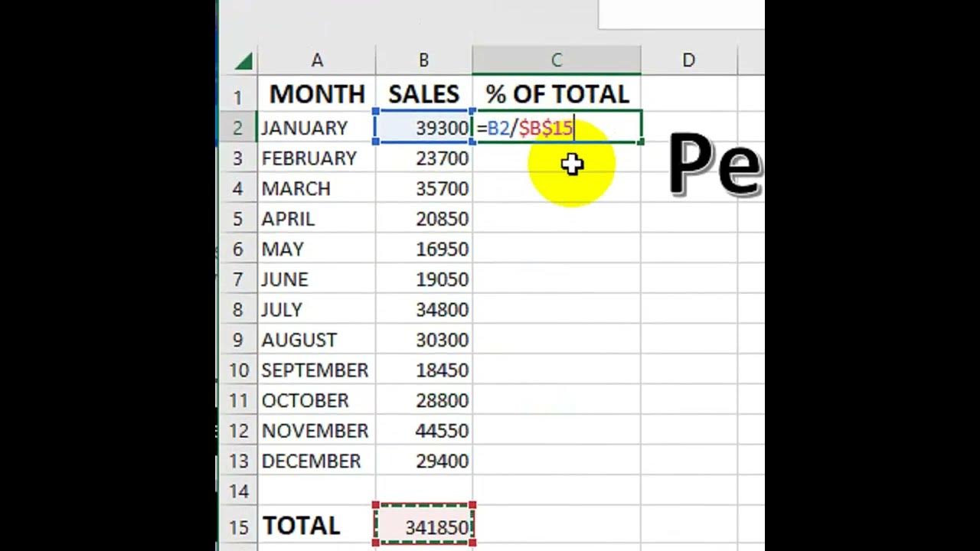
Task: Click cell C2 containing the formula
Action: tap(557, 128)
